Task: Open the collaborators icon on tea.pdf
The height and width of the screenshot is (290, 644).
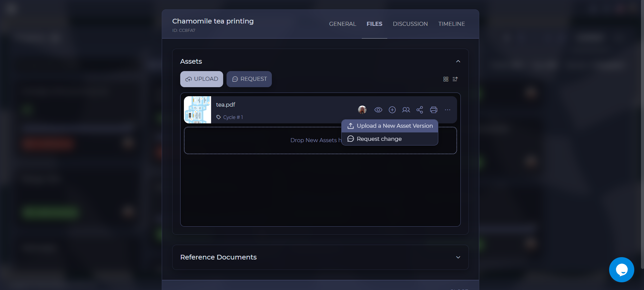Action: coord(406,110)
